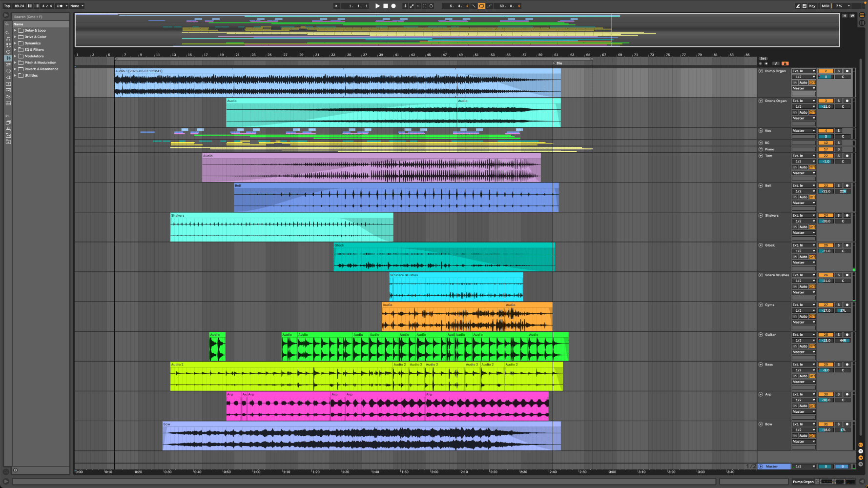Unfold the Voc group track
Screen dimensions: 868x488
point(761,131)
